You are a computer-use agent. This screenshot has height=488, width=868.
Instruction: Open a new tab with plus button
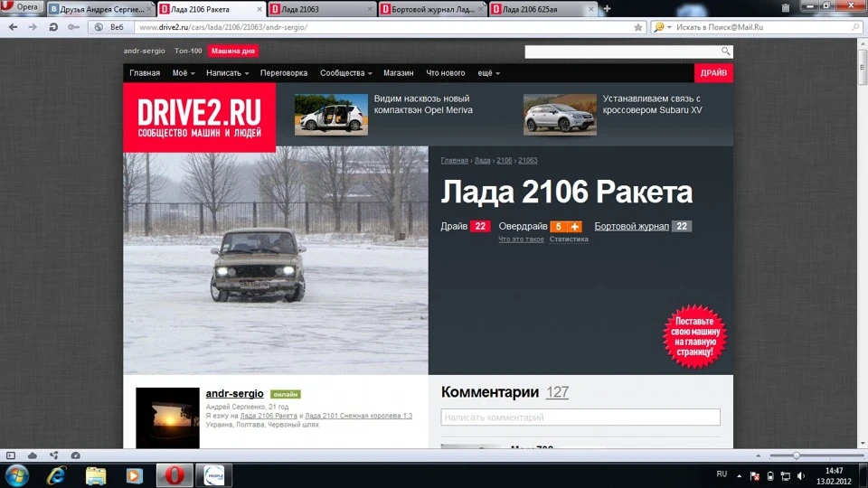point(607,9)
